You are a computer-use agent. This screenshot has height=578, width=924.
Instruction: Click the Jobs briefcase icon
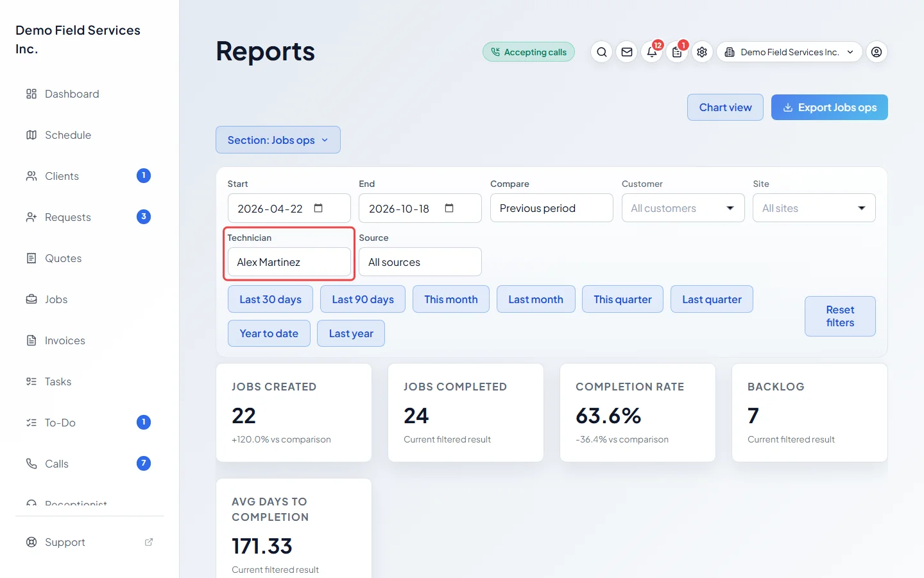tap(31, 299)
